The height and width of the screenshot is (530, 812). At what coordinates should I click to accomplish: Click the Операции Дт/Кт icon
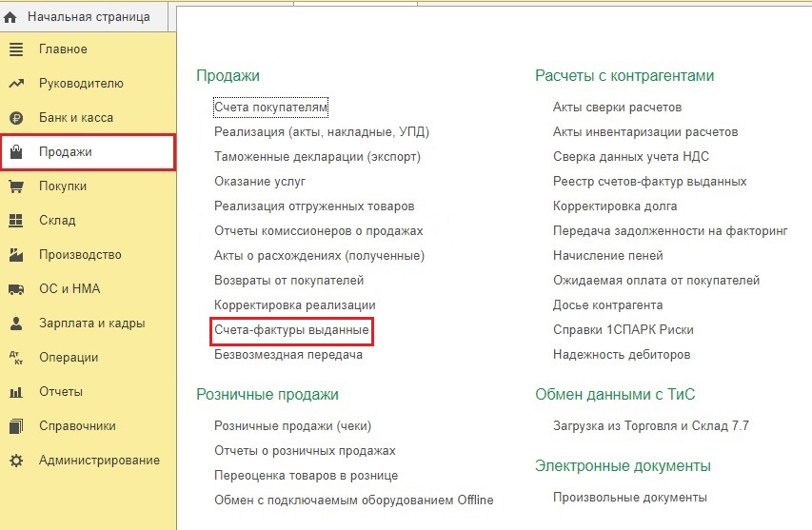[16, 358]
